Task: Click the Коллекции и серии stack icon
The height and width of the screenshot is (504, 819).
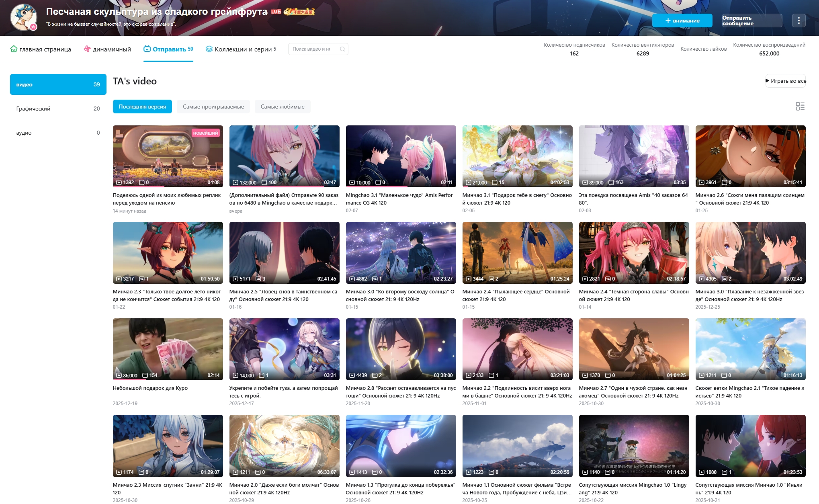Action: [209, 49]
